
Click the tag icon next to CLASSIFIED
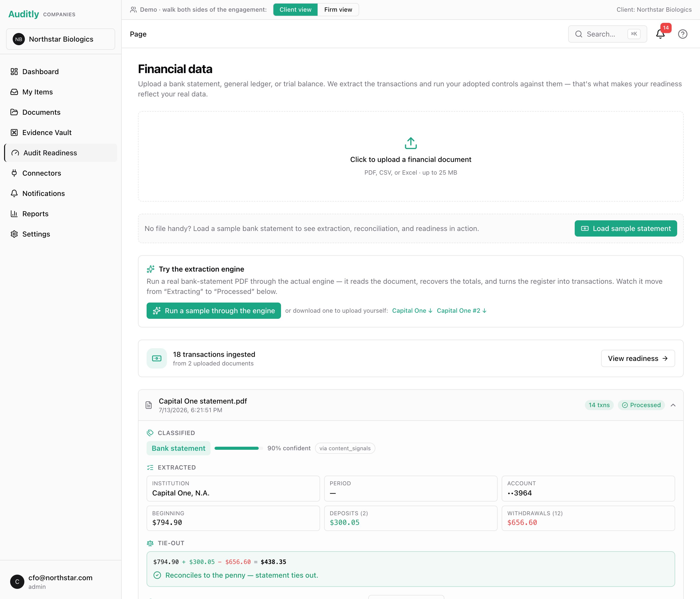150,433
